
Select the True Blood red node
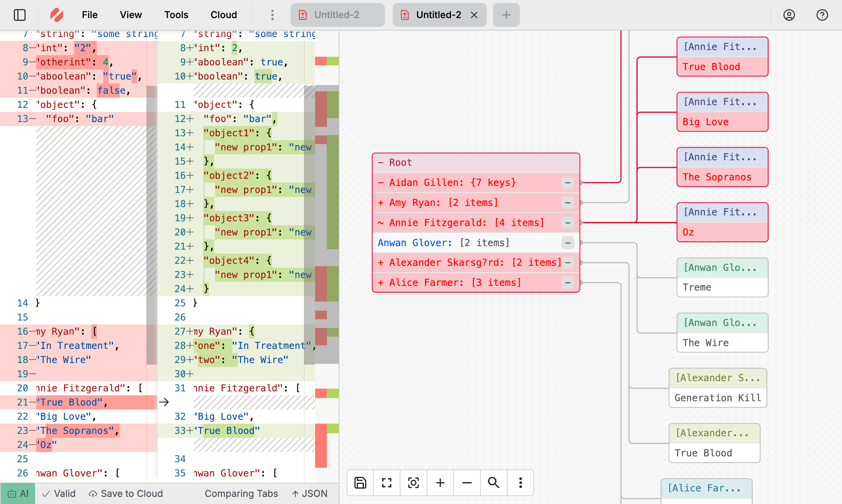tap(722, 57)
